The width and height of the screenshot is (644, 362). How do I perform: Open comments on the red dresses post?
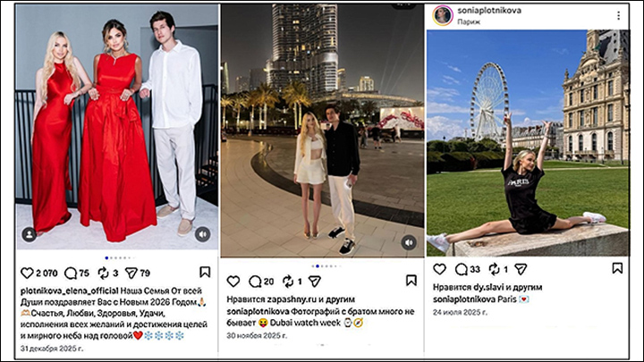pyautogui.click(x=71, y=273)
